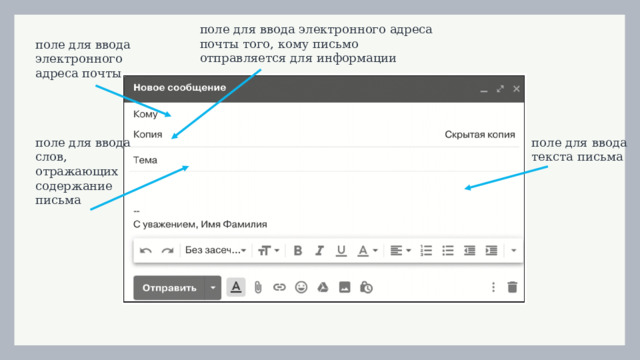Increase the text indent
The image size is (640, 360).
tap(491, 251)
